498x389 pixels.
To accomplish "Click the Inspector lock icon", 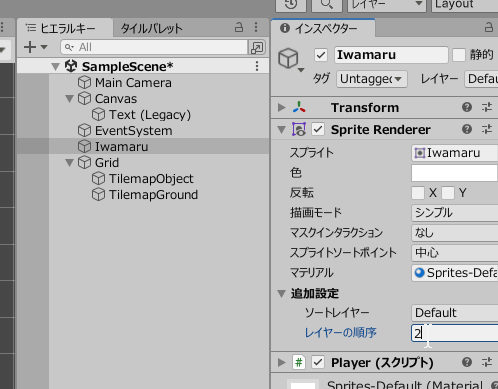I will coord(489,27).
